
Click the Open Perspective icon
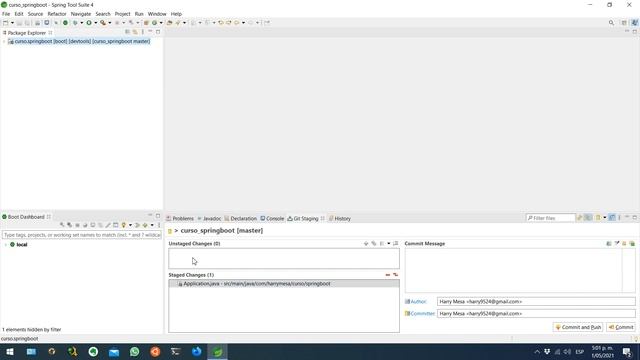(624, 23)
